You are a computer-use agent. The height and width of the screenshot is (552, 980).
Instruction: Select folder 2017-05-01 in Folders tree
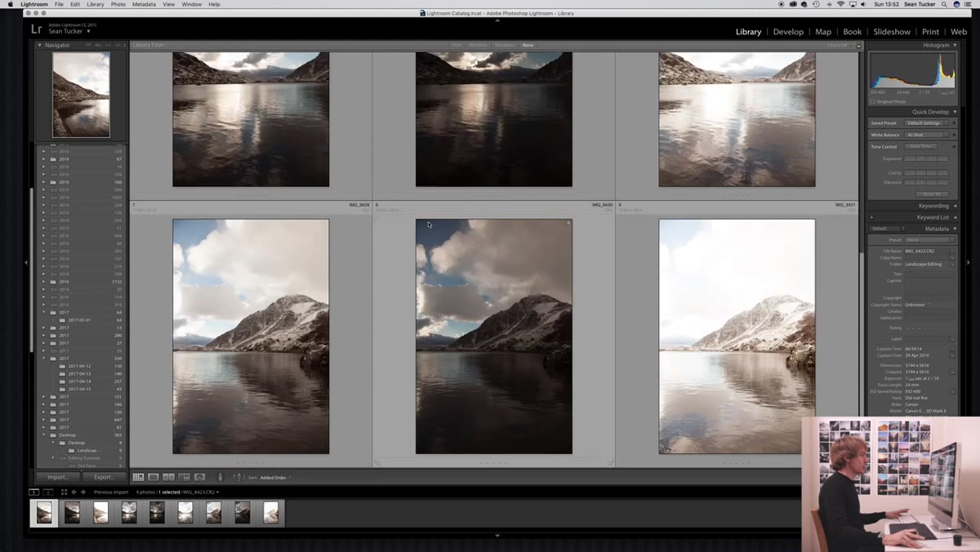click(x=80, y=320)
